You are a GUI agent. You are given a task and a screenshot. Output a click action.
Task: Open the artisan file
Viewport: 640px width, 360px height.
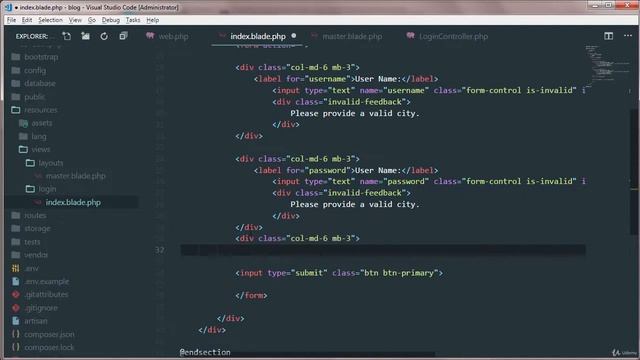coord(36,321)
